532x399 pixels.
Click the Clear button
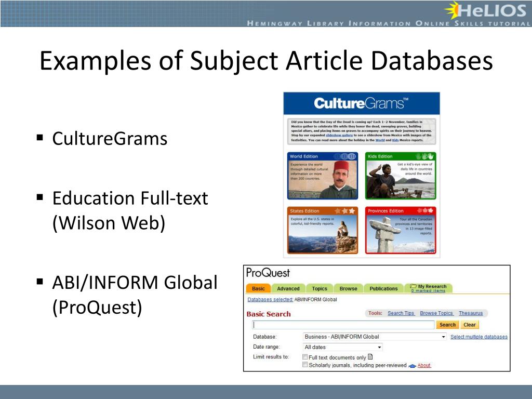click(470, 325)
